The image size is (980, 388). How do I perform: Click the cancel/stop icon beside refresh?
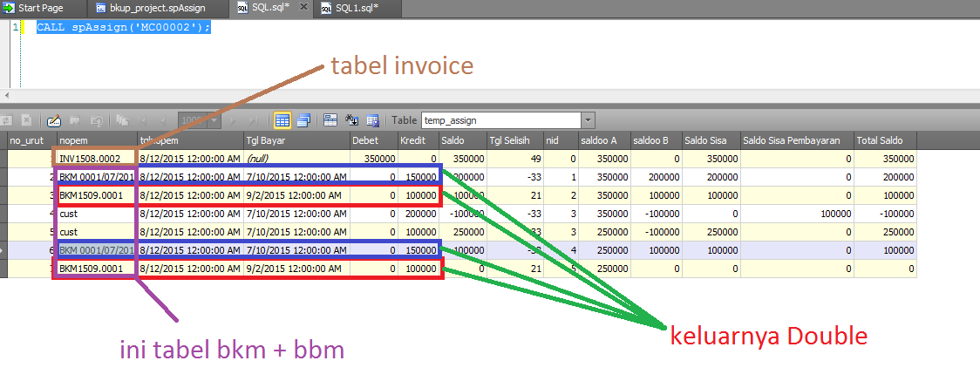[x=26, y=120]
